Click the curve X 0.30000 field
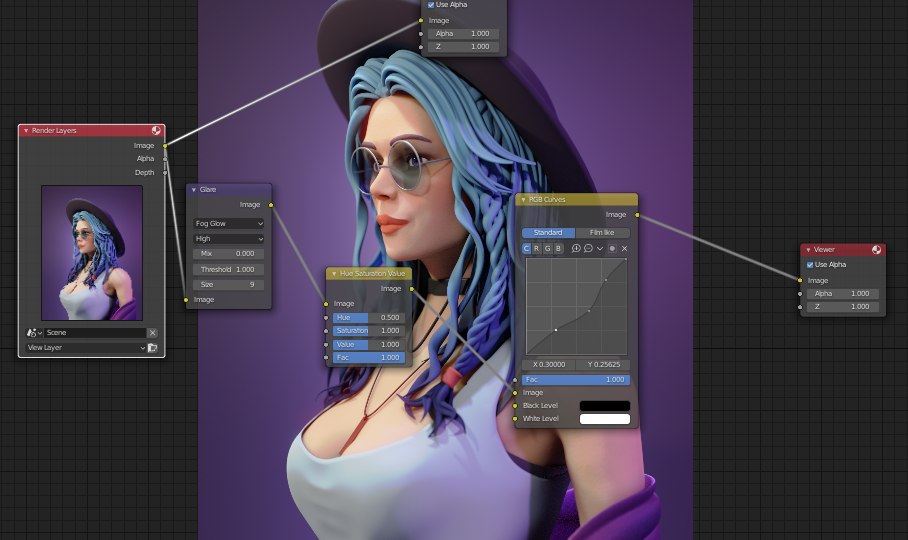Image resolution: width=908 pixels, height=540 pixels. (548, 365)
